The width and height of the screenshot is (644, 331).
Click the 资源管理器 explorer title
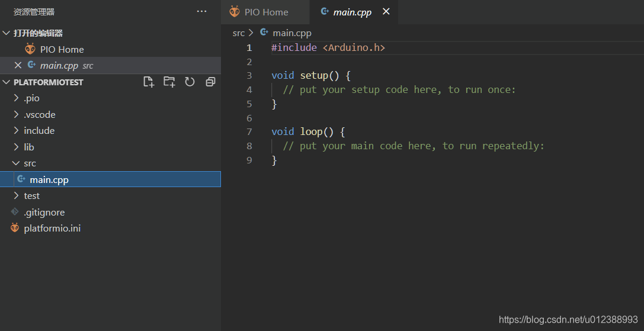pos(34,12)
